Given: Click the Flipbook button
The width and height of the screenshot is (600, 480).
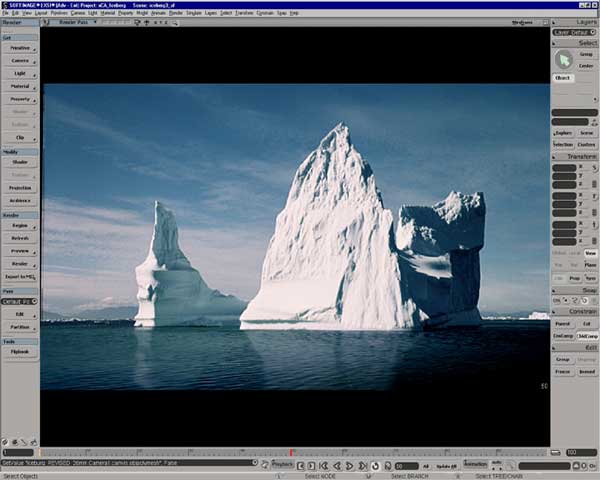Looking at the screenshot, I should coord(20,352).
